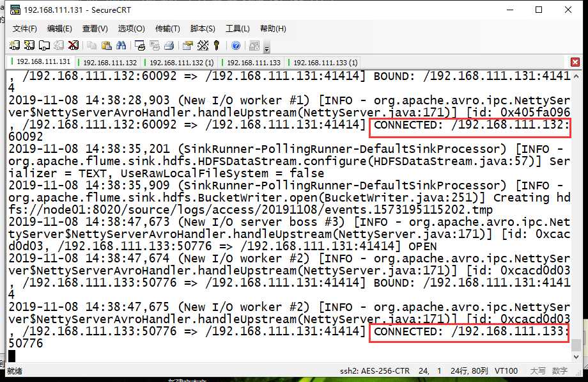Viewport: 588px width, 382px height.
Task: Click the Print Screen toolbar icon
Action: point(140,45)
